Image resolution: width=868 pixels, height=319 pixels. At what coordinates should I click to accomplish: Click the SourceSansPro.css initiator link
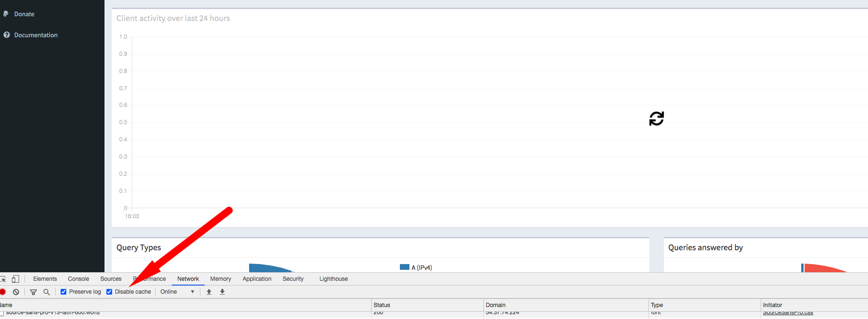pyautogui.click(x=788, y=313)
